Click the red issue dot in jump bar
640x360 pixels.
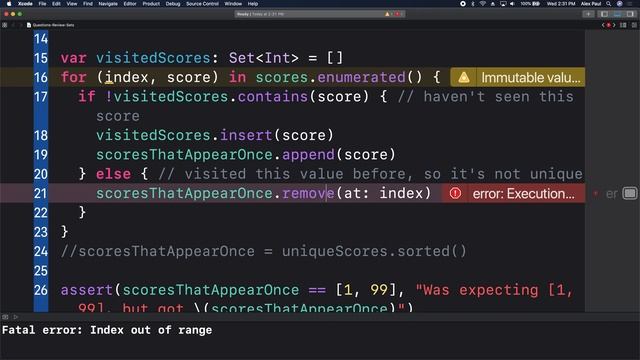point(609,25)
